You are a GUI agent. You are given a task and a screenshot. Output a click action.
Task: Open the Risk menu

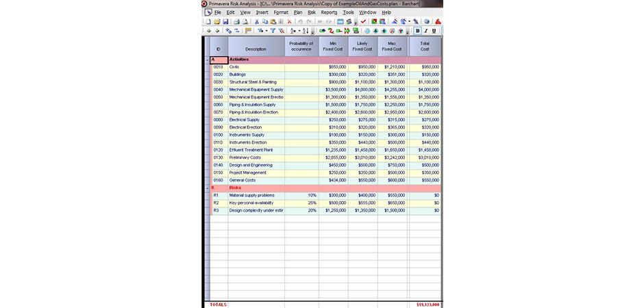[312, 12]
